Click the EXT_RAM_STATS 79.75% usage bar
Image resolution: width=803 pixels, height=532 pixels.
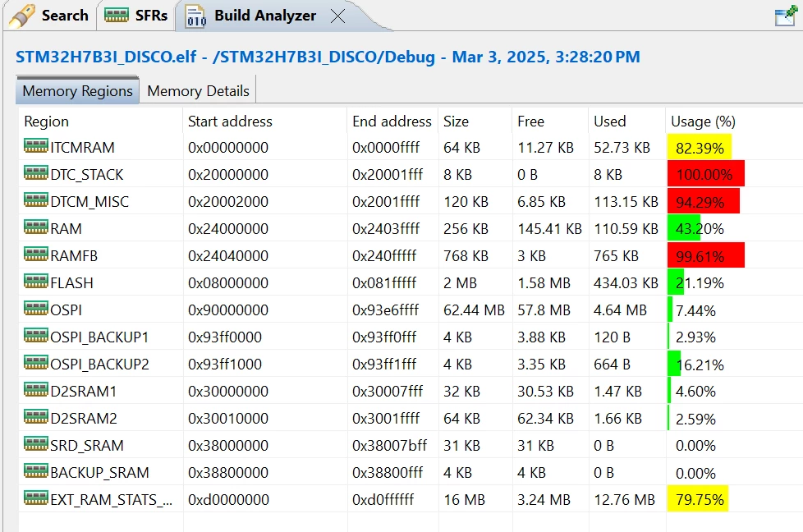coord(698,500)
